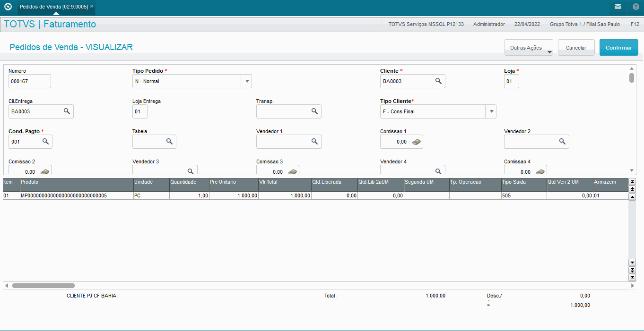Search Cliente field with the magnifier icon
The width and height of the screenshot is (644, 331).
click(x=438, y=81)
